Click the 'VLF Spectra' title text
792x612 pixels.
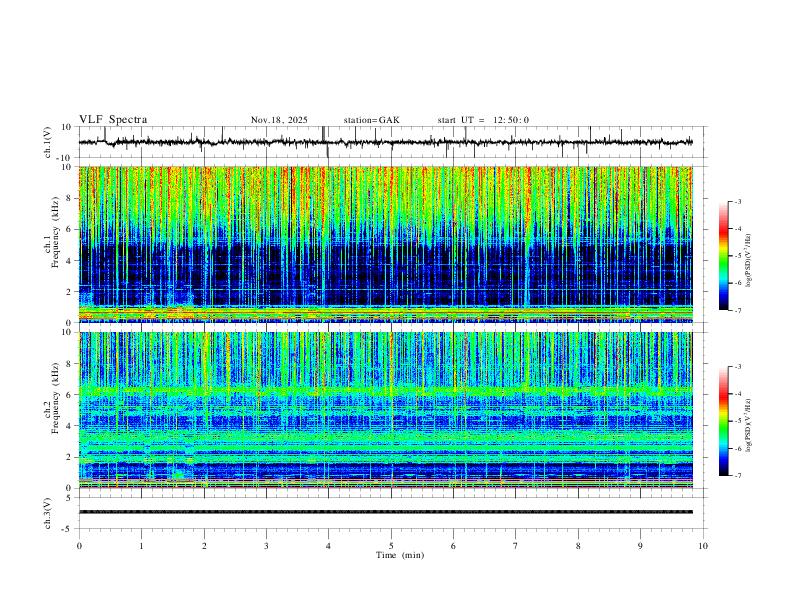tap(113, 120)
